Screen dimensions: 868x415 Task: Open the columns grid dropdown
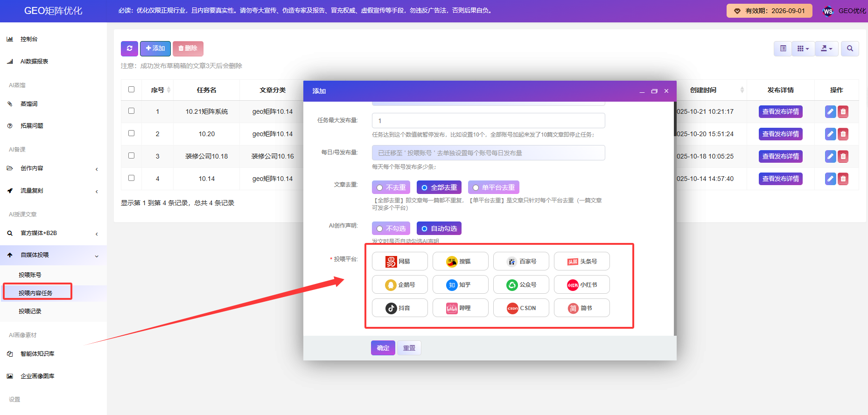click(803, 48)
